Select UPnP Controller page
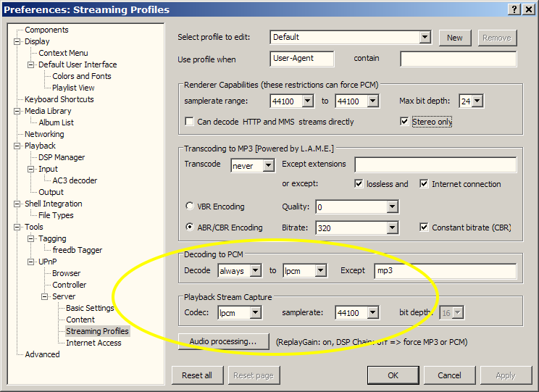The width and height of the screenshot is (539, 392). point(69,285)
